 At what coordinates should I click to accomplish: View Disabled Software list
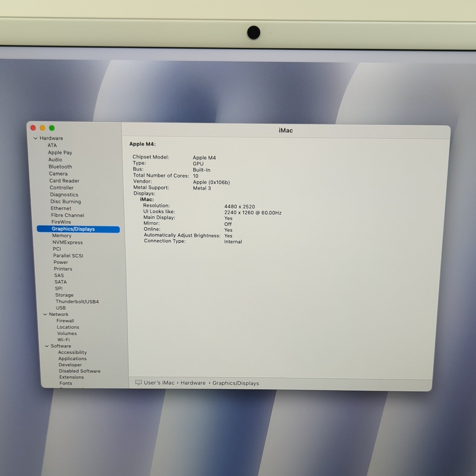(80, 371)
